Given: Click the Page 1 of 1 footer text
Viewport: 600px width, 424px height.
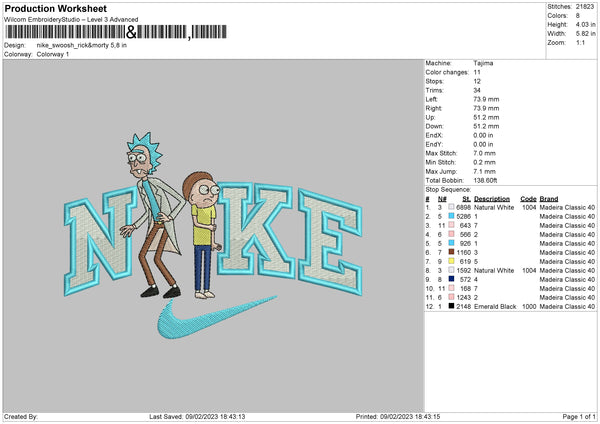Looking at the screenshot, I should [x=574, y=416].
